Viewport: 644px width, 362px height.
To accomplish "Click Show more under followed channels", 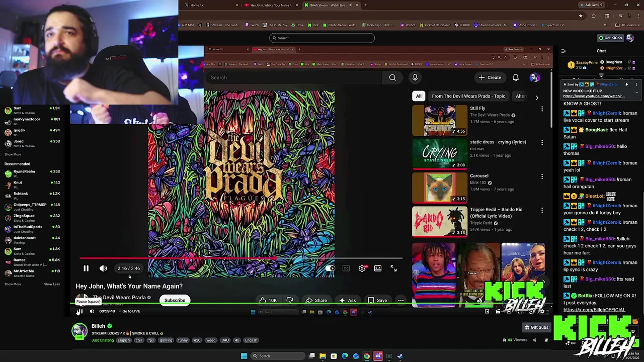I will [x=13, y=154].
